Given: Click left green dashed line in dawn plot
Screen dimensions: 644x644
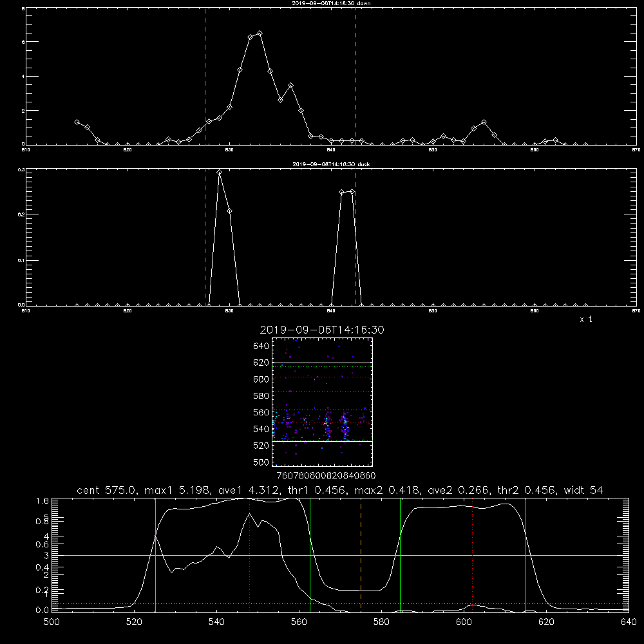Looking at the screenshot, I should tap(205, 76).
